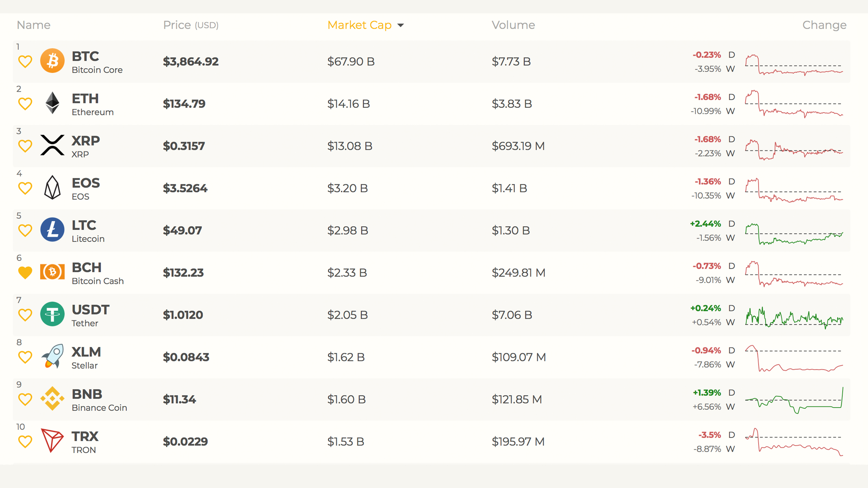
Task: Toggle the TRX favorite heart
Action: [x=25, y=442]
